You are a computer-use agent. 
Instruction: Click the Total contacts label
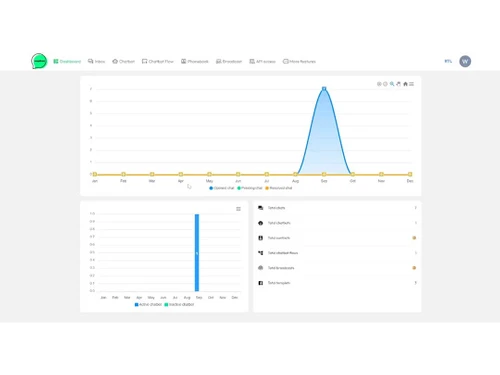(279, 238)
